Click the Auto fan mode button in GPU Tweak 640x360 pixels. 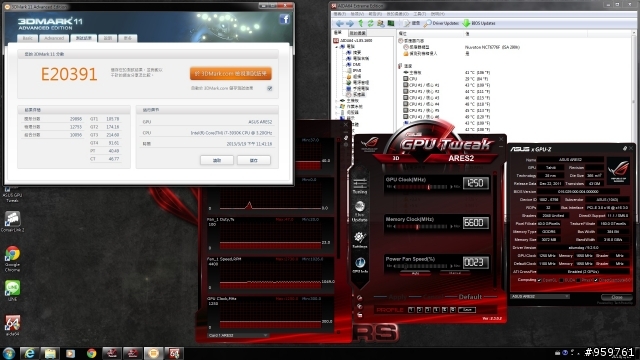point(415,273)
